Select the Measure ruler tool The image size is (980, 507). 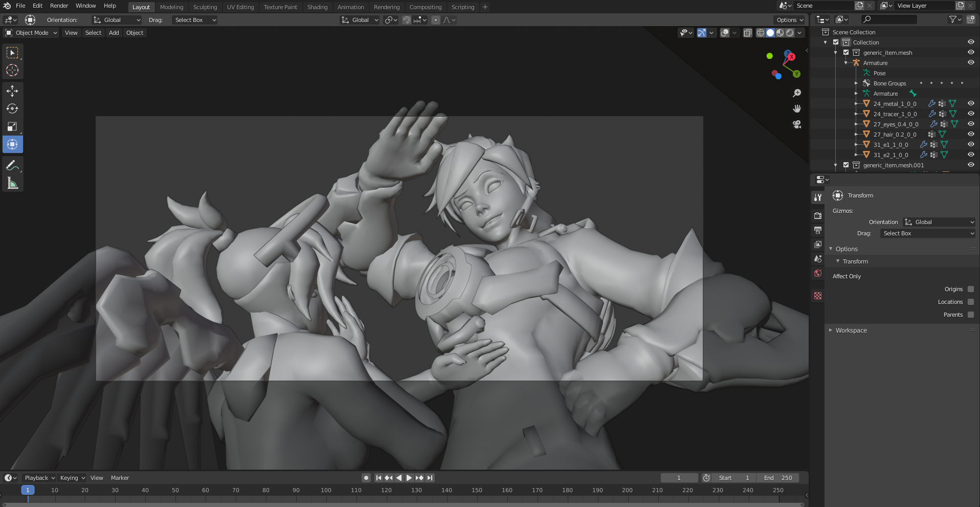tap(12, 183)
